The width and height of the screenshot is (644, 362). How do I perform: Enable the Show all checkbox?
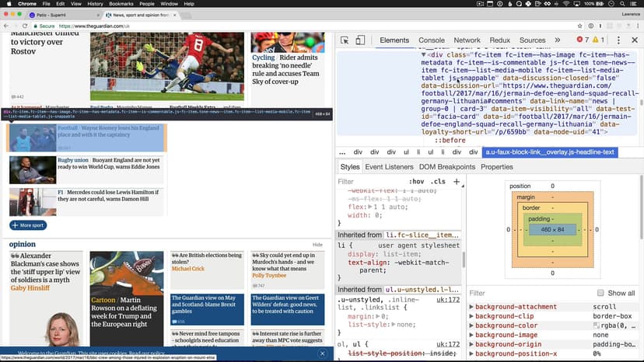click(600, 293)
